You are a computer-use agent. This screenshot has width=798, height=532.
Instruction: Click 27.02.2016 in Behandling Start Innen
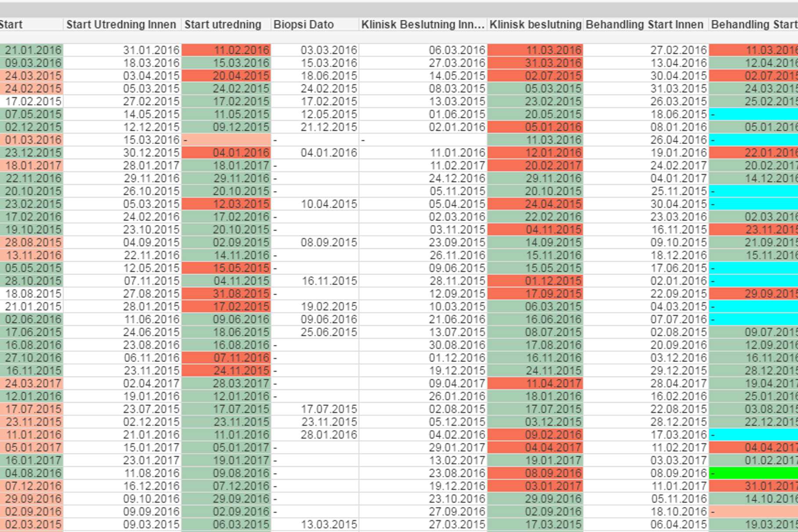tap(678, 51)
